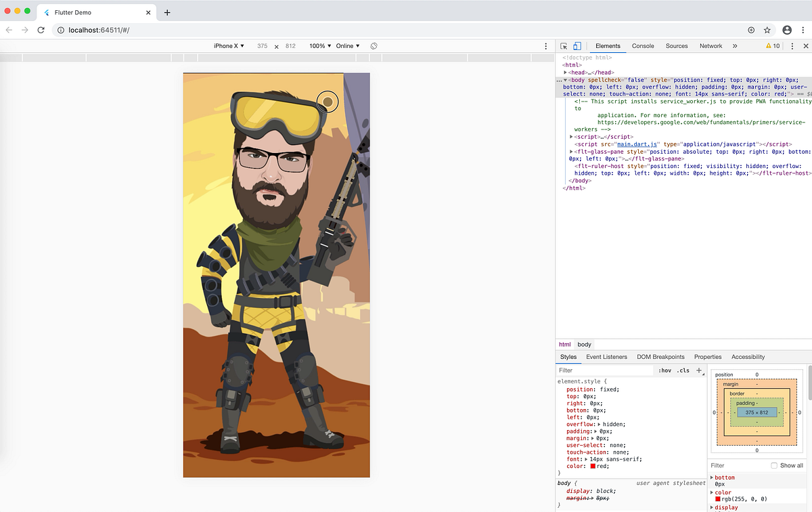Activate the inspect element picker

click(564, 46)
